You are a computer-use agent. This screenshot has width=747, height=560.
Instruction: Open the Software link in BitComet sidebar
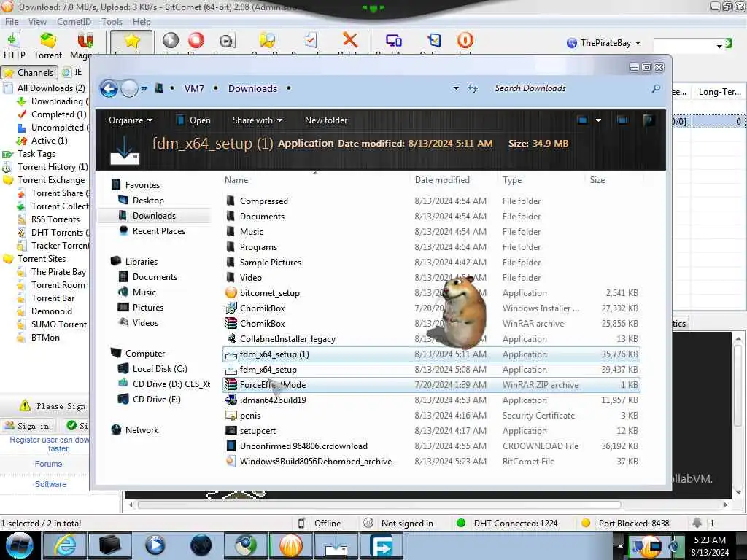50,484
